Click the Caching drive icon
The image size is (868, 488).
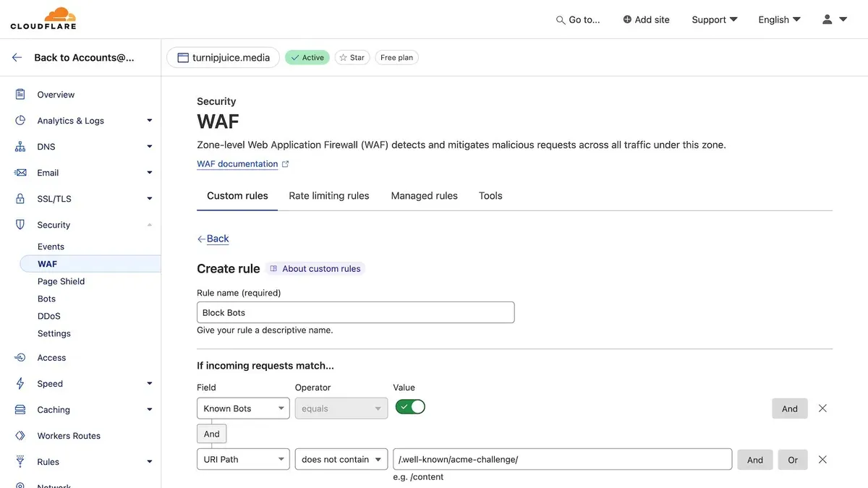coord(20,410)
